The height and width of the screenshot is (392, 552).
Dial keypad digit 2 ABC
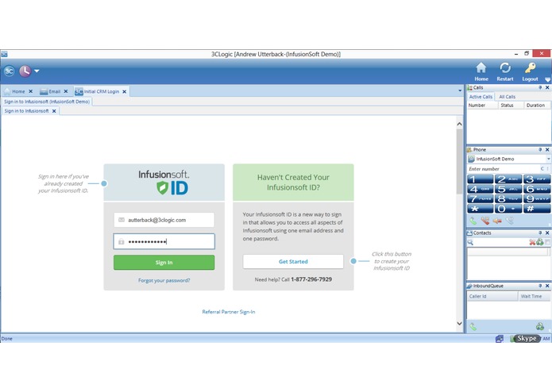pos(508,179)
